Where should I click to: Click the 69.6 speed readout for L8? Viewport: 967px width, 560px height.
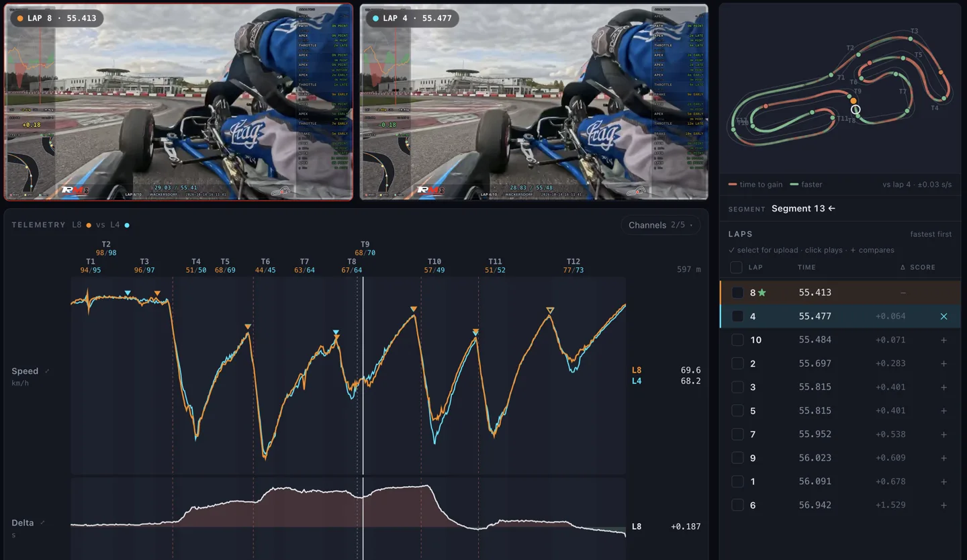(x=690, y=370)
